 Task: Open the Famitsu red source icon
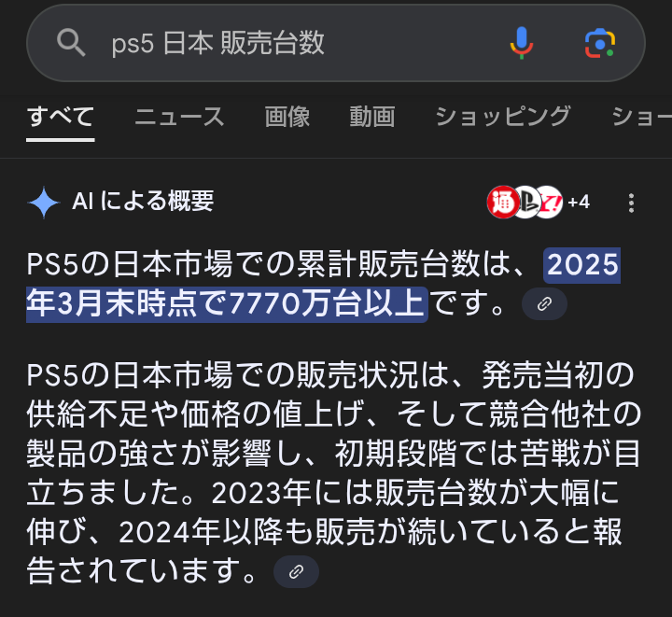(x=503, y=203)
